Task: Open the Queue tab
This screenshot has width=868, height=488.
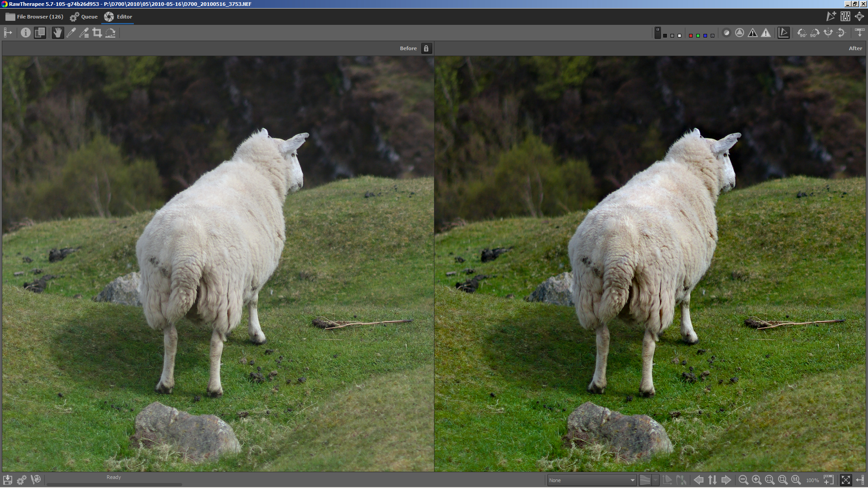Action: [x=84, y=17]
